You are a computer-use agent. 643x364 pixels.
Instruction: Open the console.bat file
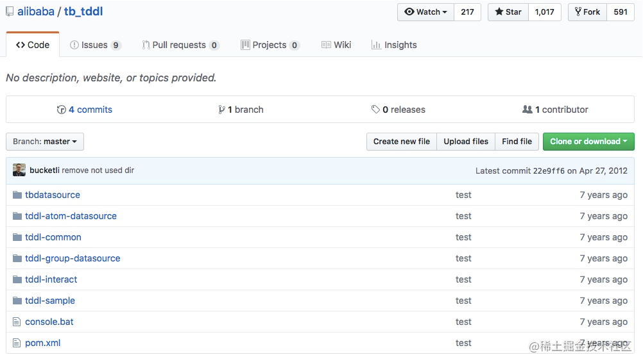[49, 322]
